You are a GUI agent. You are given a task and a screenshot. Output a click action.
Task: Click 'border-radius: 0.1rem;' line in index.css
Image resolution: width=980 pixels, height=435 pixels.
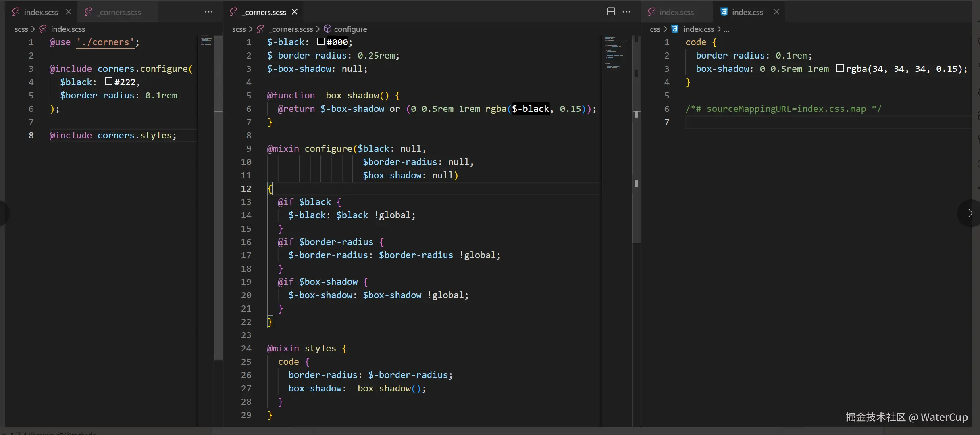click(754, 55)
